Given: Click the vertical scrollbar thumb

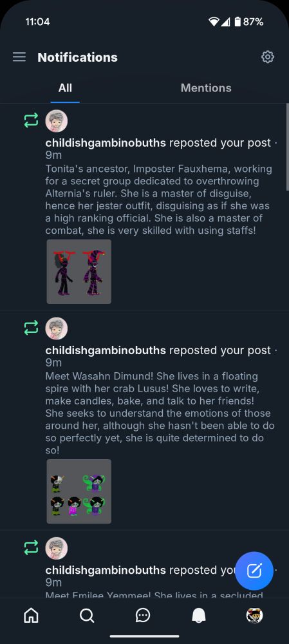Looking at the screenshot, I should click(287, 147).
